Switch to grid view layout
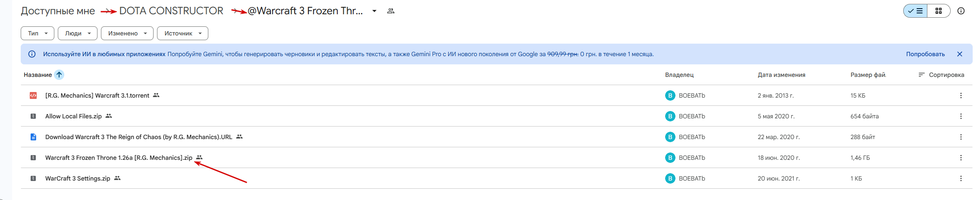Viewport: 980px width, 200px height. point(938,11)
